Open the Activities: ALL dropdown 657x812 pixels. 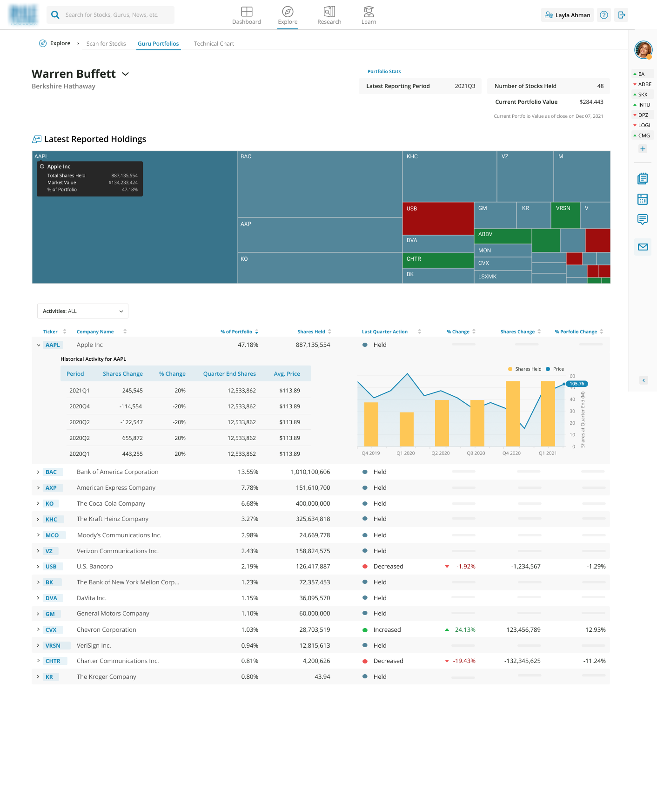[83, 311]
